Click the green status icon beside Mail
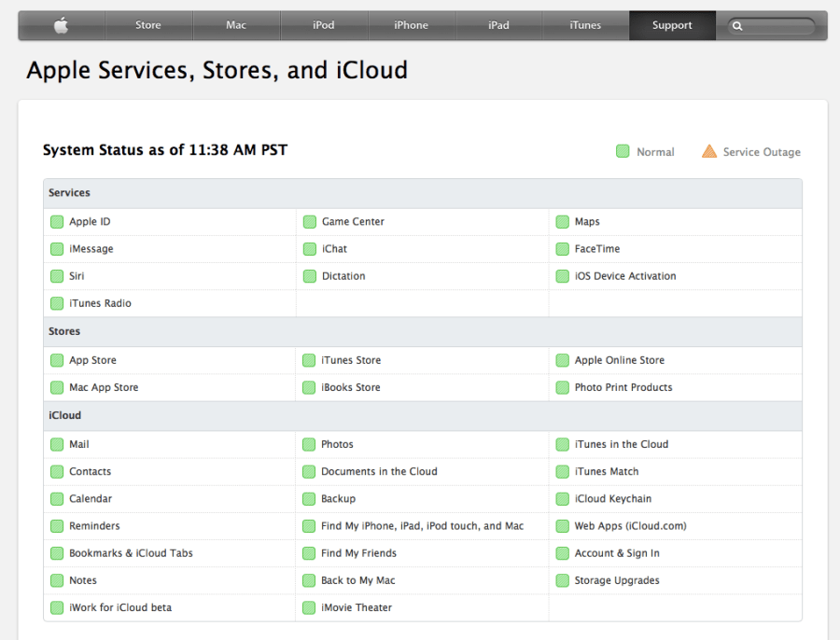The height and width of the screenshot is (640, 840). tap(57, 445)
